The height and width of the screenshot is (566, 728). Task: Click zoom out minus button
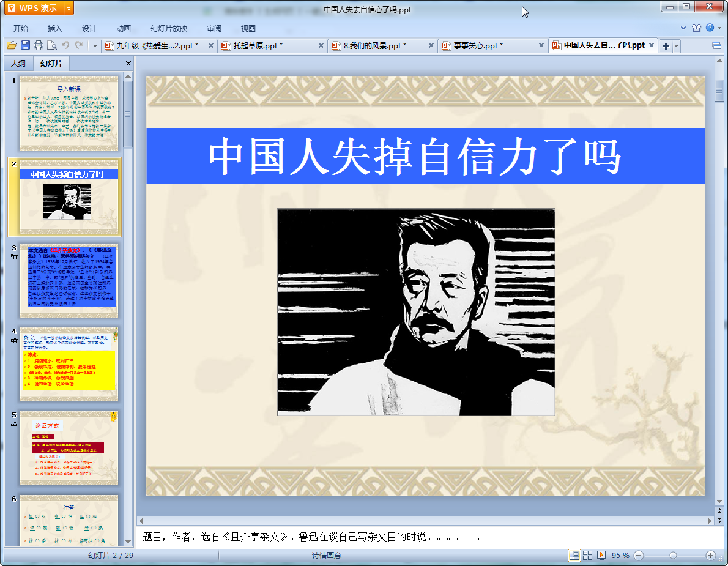pos(639,556)
